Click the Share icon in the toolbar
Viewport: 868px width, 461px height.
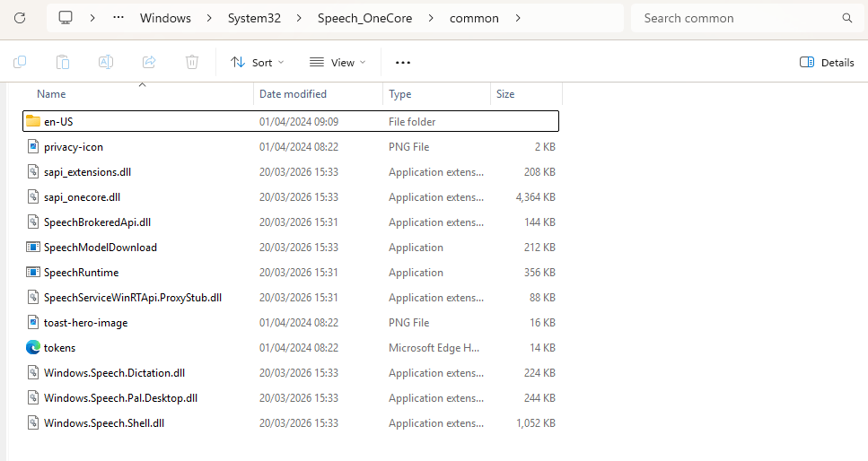click(149, 62)
